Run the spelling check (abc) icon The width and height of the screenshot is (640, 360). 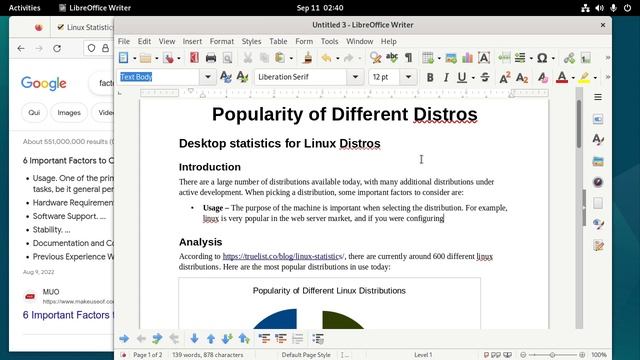[x=392, y=58]
